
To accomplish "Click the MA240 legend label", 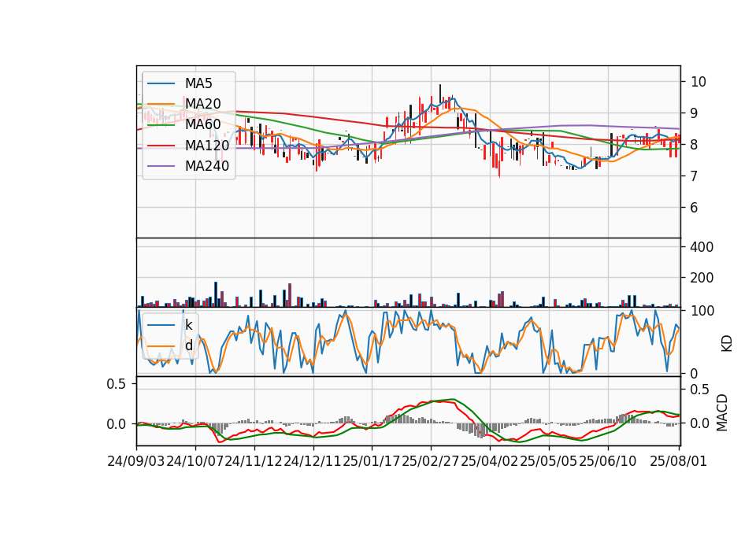I will (x=207, y=166).
